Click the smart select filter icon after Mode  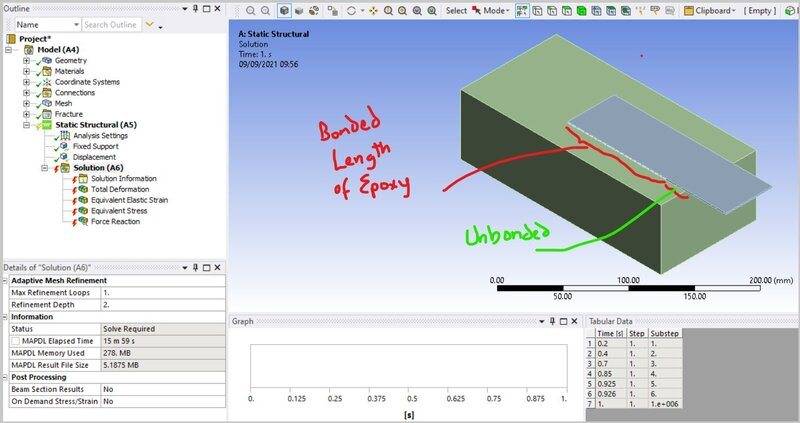pos(521,10)
